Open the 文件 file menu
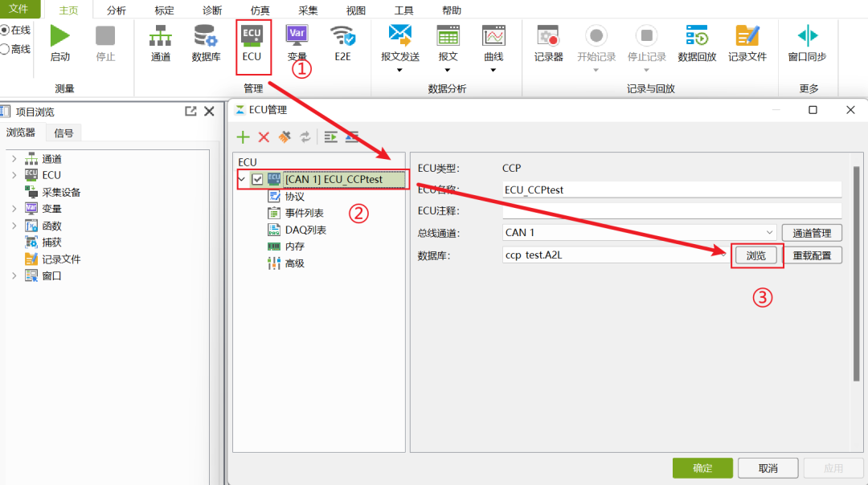 (x=19, y=9)
